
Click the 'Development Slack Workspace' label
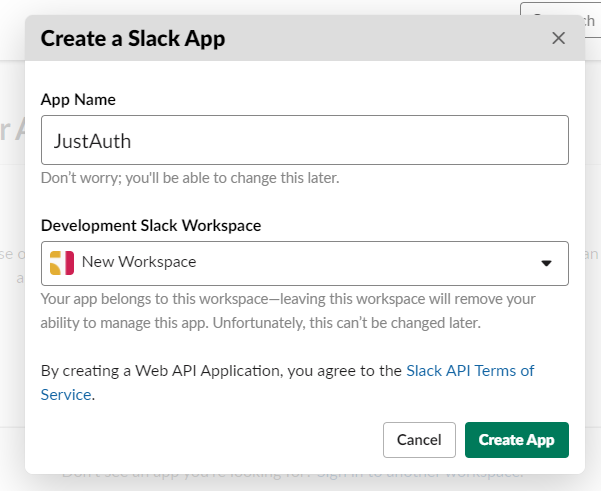tap(151, 225)
